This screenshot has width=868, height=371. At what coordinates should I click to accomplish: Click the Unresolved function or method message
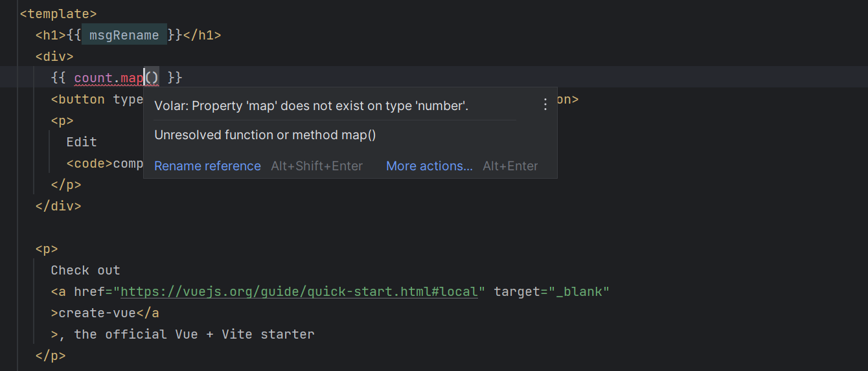[x=265, y=135]
